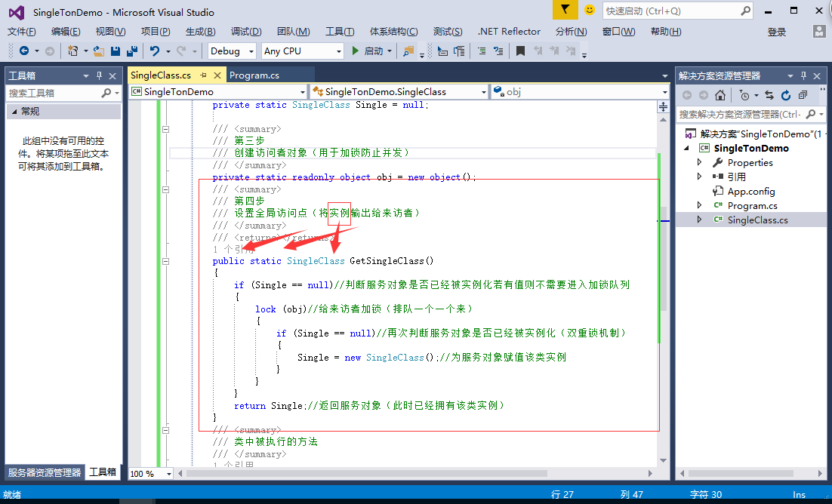The height and width of the screenshot is (504, 832).
Task: Click the feedback smiley face icon
Action: point(590,10)
